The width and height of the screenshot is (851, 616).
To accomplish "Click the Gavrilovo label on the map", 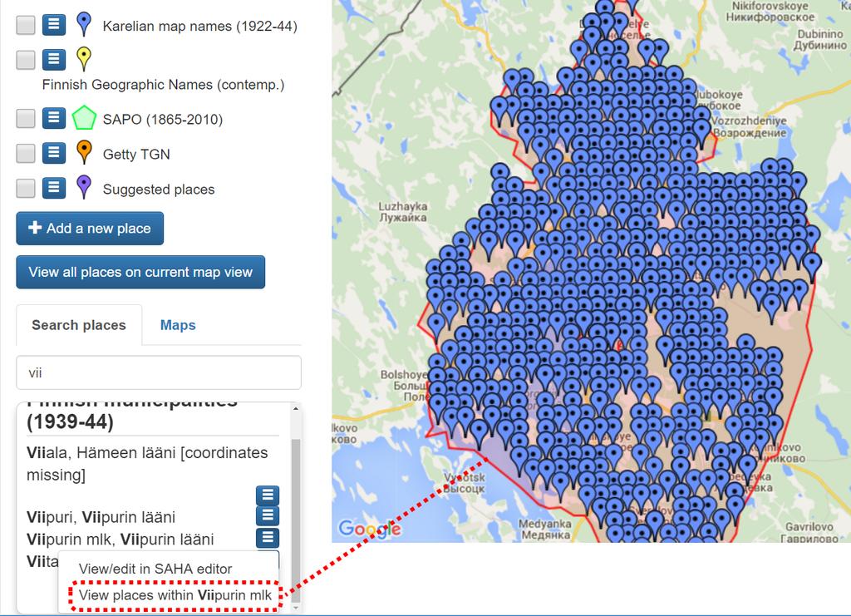I will 809,532.
